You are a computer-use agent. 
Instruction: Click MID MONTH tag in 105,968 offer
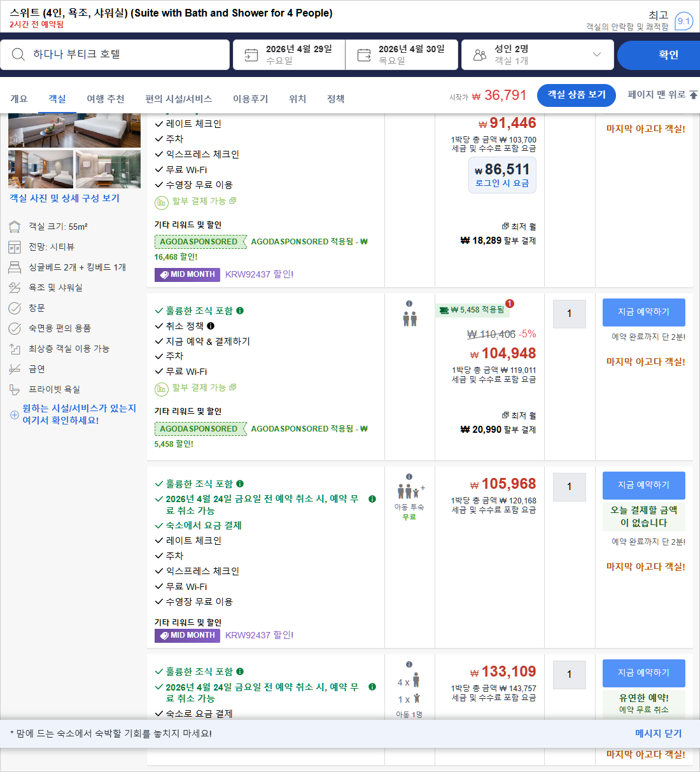(x=187, y=636)
